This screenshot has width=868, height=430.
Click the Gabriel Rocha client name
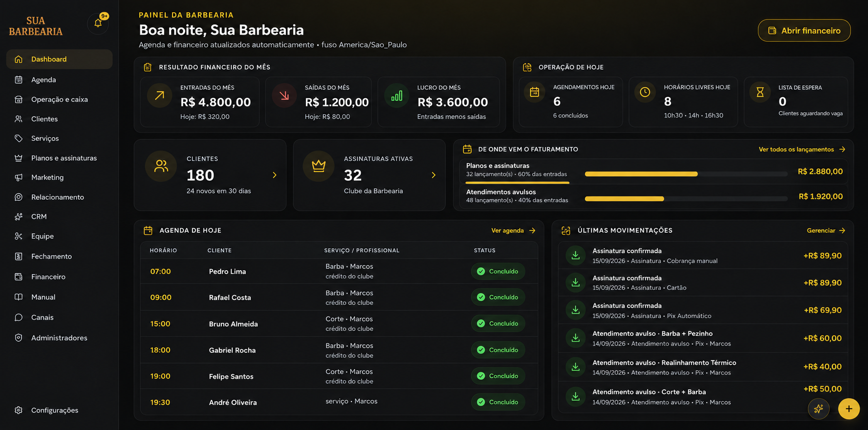[232, 350]
